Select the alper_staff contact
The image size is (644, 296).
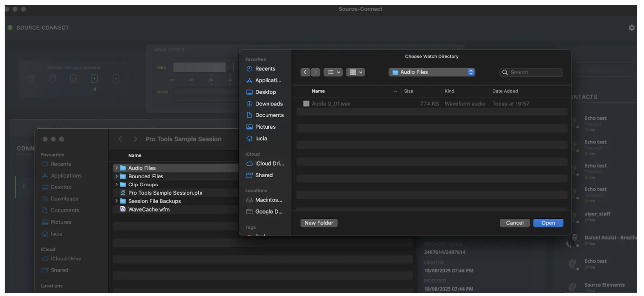coord(597,216)
